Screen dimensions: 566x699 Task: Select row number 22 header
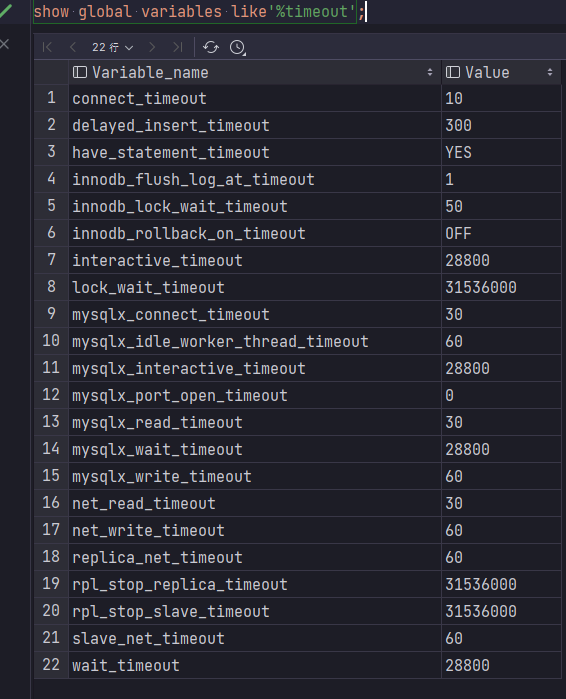[52, 665]
